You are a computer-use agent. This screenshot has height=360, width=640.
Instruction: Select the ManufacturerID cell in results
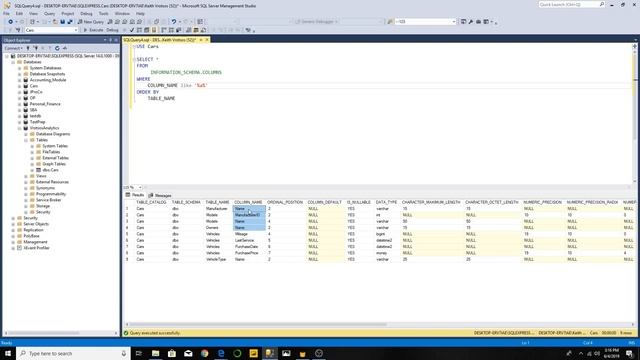(249, 215)
